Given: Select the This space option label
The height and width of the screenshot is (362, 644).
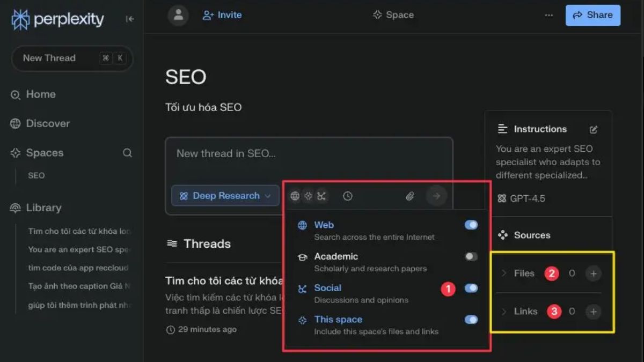Looking at the screenshot, I should [338, 319].
